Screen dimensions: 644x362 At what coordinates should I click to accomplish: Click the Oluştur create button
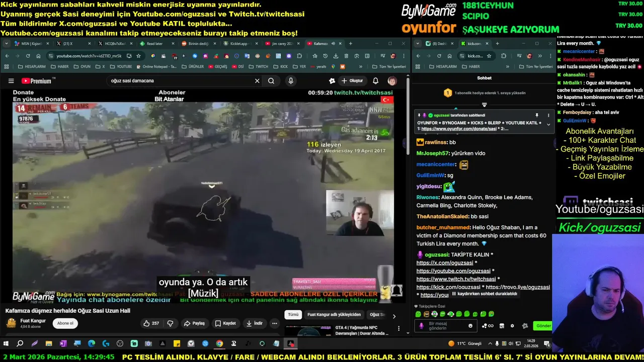(x=352, y=80)
